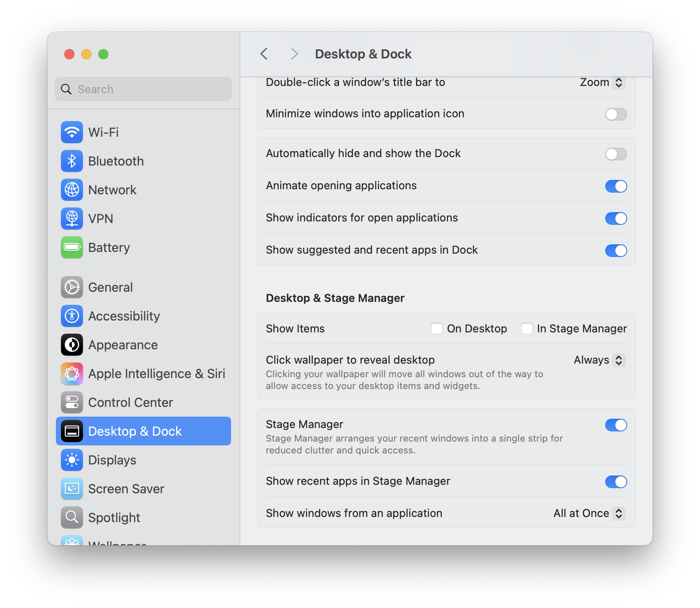This screenshot has height=608, width=700.
Task: Select the Apple Intelligence & Siri icon
Action: 72,373
